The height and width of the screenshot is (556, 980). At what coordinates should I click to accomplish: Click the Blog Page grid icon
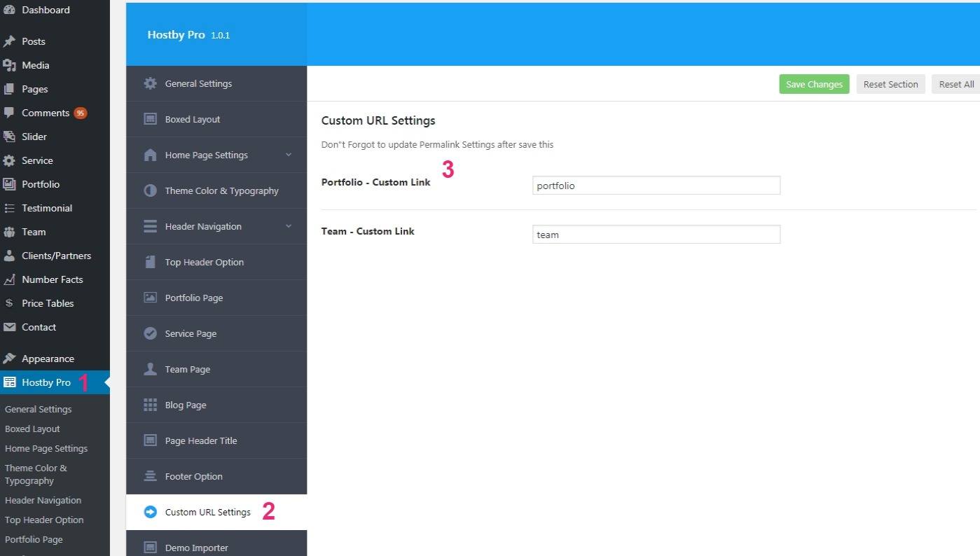[150, 405]
